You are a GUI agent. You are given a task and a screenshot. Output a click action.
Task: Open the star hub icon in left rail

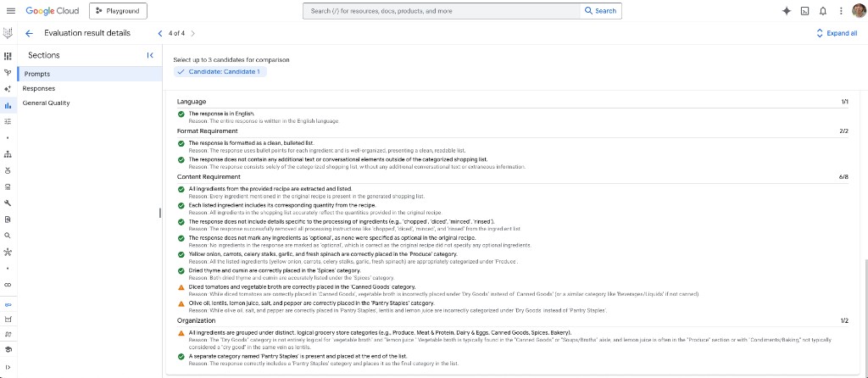(x=8, y=252)
